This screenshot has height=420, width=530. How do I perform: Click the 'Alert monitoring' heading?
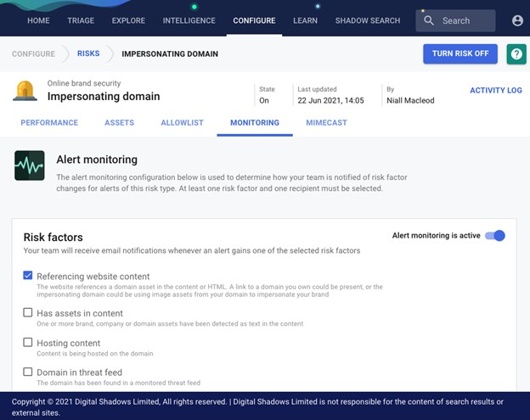coord(97,160)
